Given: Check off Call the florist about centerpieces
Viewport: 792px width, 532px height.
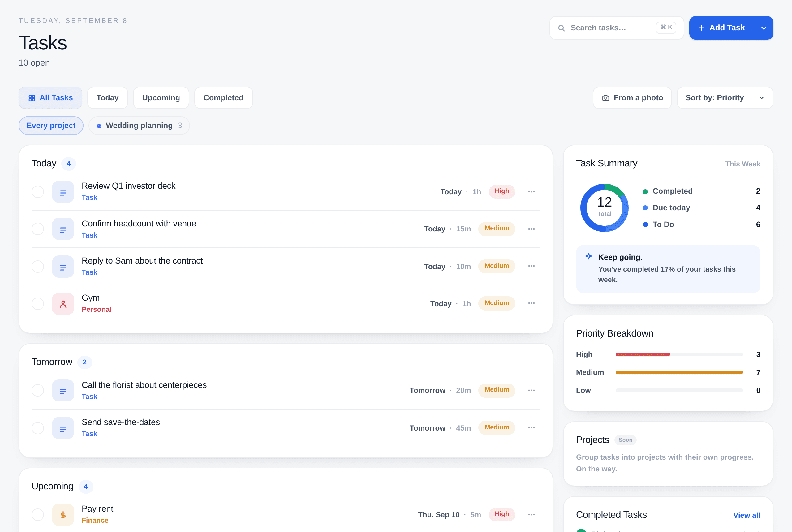Looking at the screenshot, I should (x=38, y=391).
